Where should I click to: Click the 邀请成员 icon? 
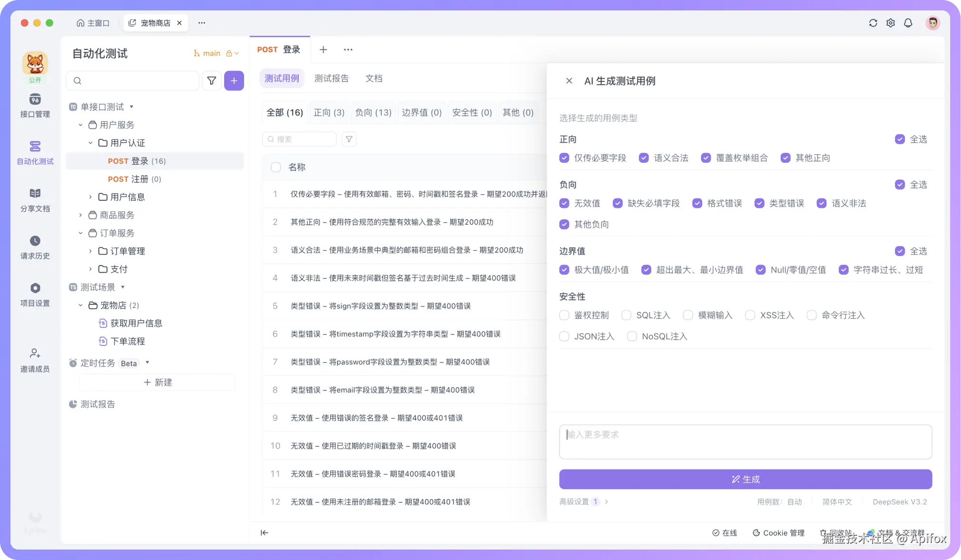(35, 354)
